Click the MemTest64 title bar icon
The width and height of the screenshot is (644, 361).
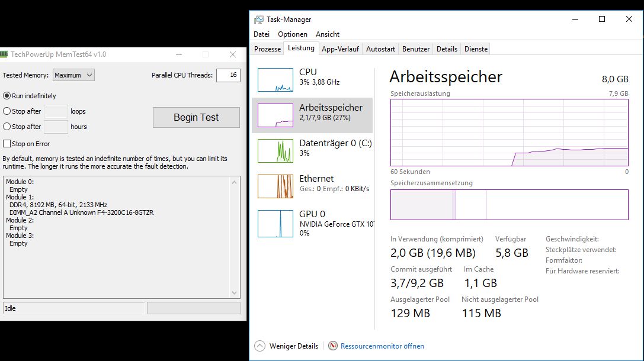pyautogui.click(x=4, y=54)
